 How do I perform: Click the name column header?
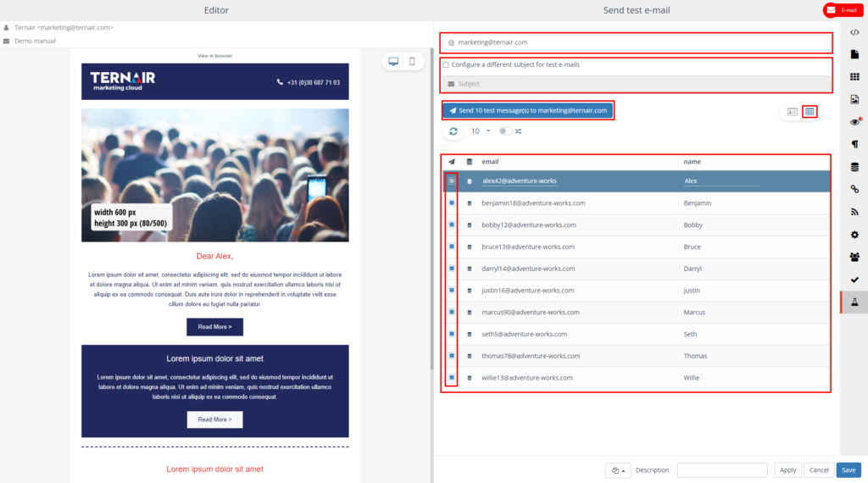pos(692,162)
